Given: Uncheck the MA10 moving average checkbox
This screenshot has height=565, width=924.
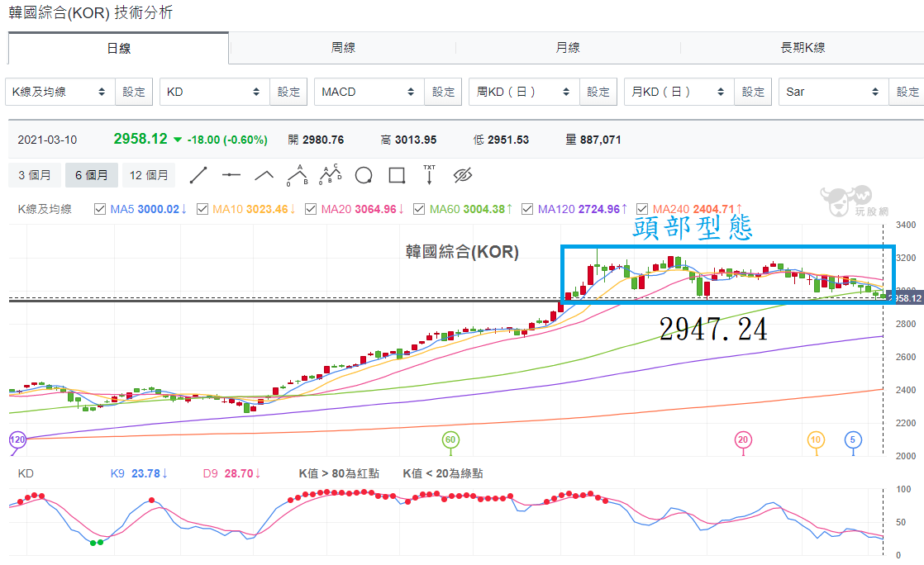Looking at the screenshot, I should coord(202,209).
